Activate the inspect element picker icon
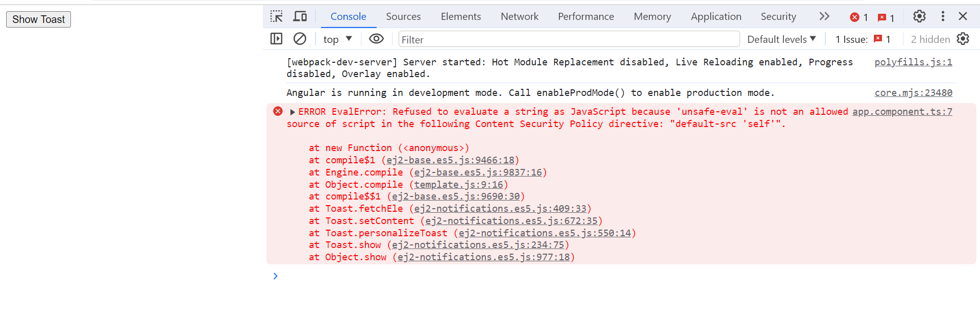 [277, 16]
